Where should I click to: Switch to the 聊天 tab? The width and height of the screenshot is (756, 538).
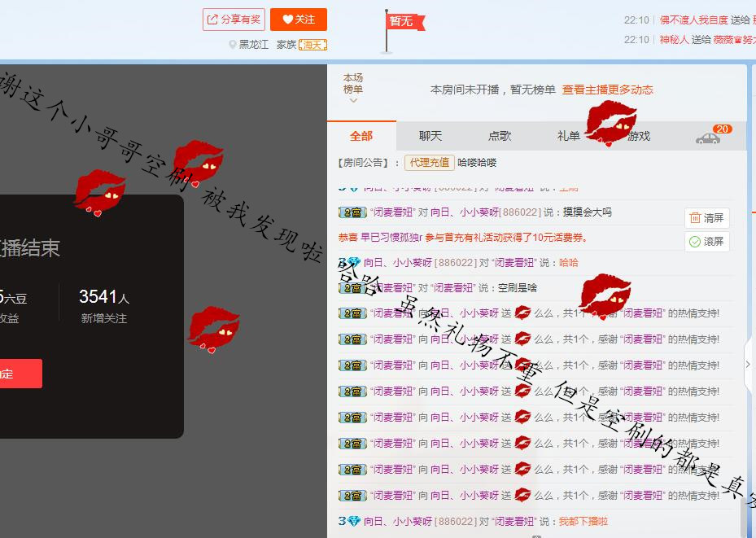tap(430, 136)
